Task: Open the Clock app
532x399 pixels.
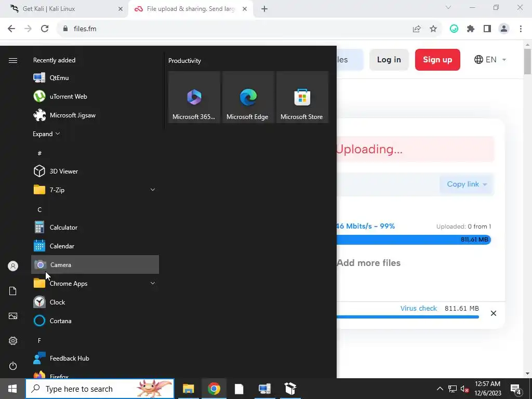Action: (x=95, y=302)
